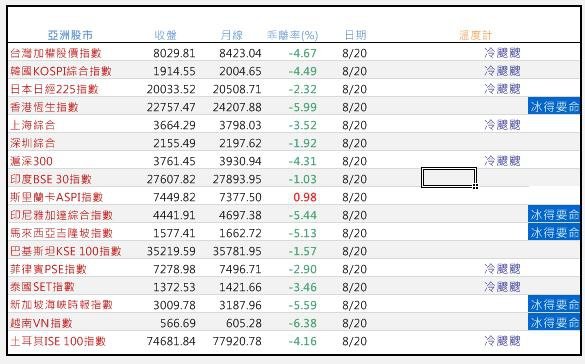
Task: Click the 日期 column header
Action: pyautogui.click(x=355, y=35)
